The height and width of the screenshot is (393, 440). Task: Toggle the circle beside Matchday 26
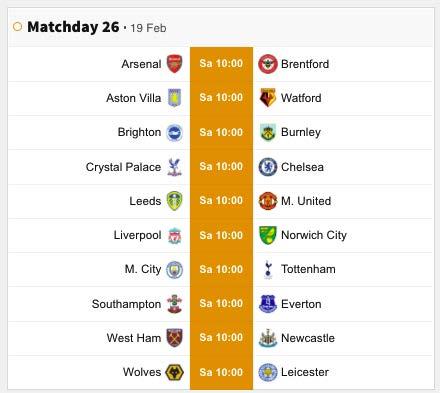tap(17, 27)
